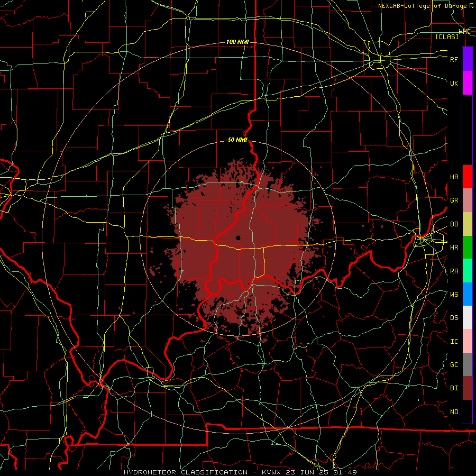Click the RA light-green legend swatch

tap(467, 271)
